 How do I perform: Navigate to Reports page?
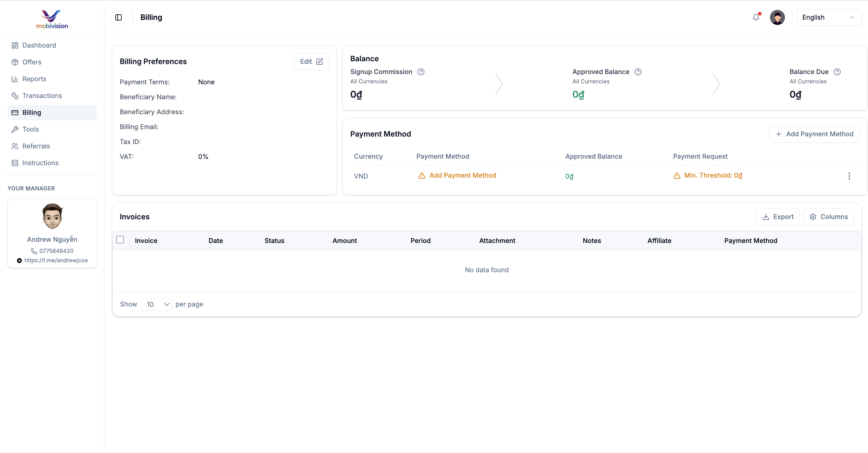[x=34, y=79]
